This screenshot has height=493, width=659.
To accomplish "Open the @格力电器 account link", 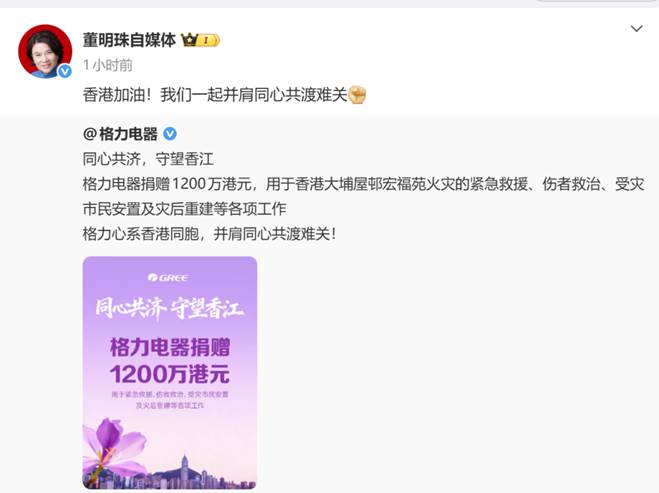I will coord(120,134).
